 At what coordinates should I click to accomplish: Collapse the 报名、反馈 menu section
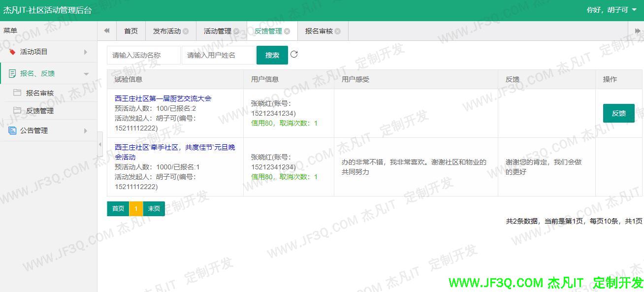tap(85, 72)
